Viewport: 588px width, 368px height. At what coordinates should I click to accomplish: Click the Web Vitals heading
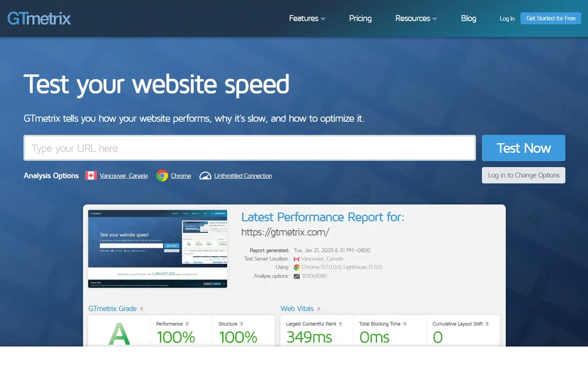[x=297, y=309]
